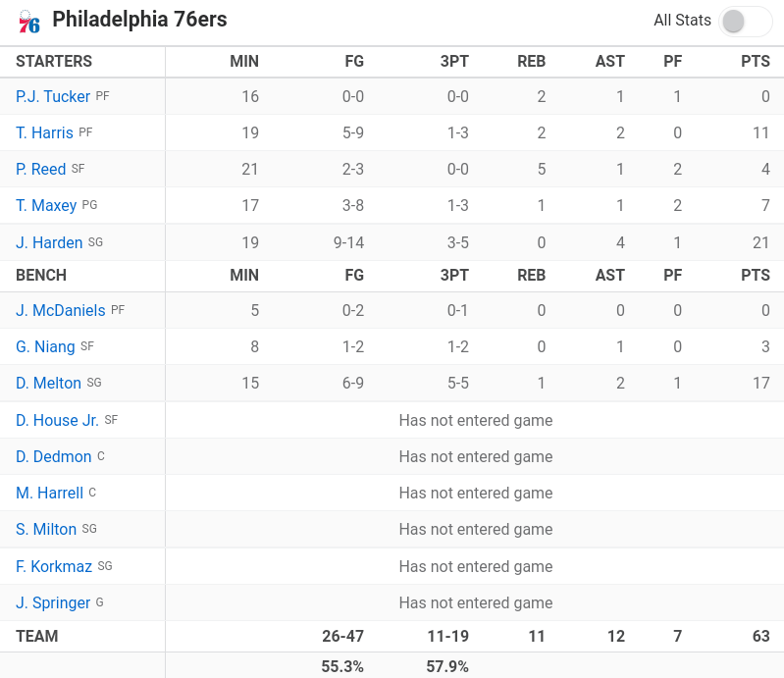
Task: Toggle the All Stats switch
Action: (x=745, y=21)
